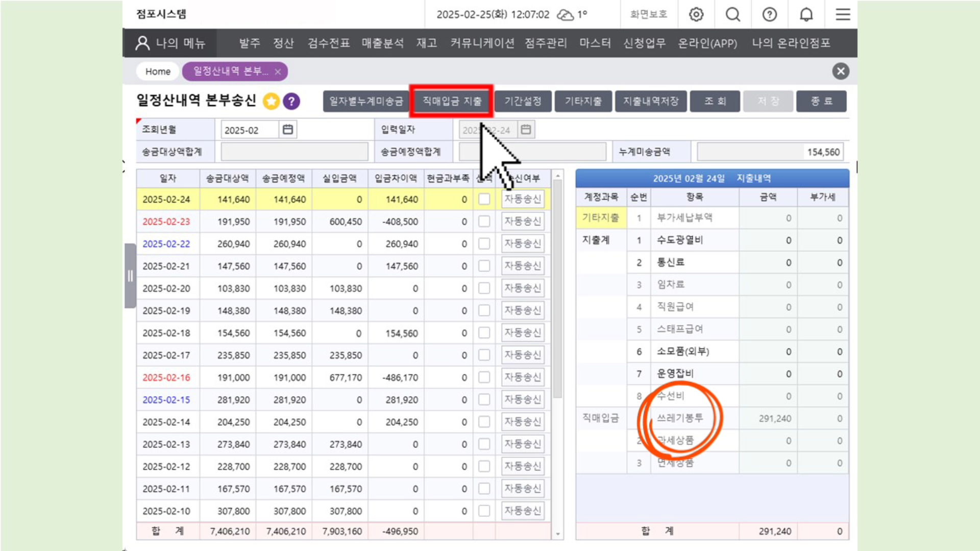Open the 매출분석 menu
This screenshot has height=551, width=980.
[382, 43]
